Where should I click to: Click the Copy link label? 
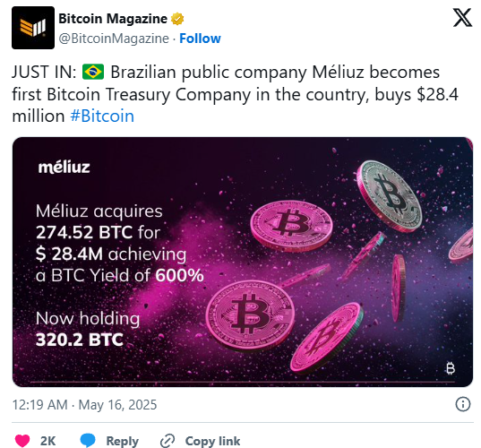[212, 441]
